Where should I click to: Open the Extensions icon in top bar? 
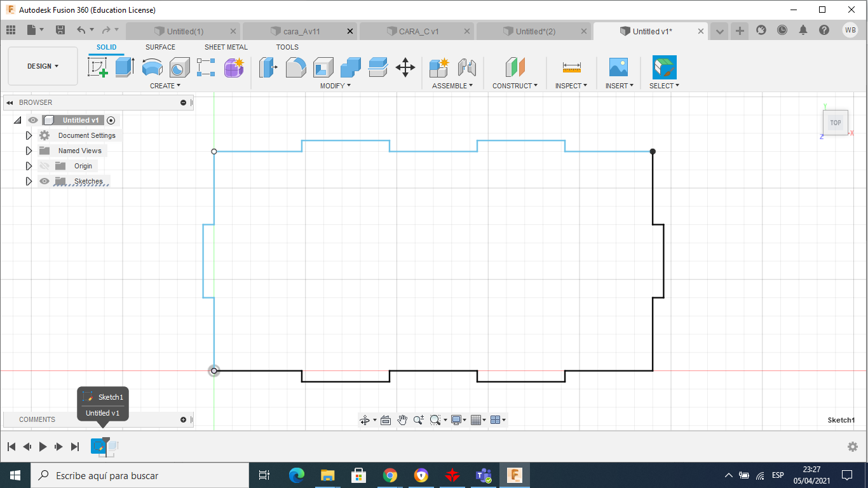click(x=761, y=30)
